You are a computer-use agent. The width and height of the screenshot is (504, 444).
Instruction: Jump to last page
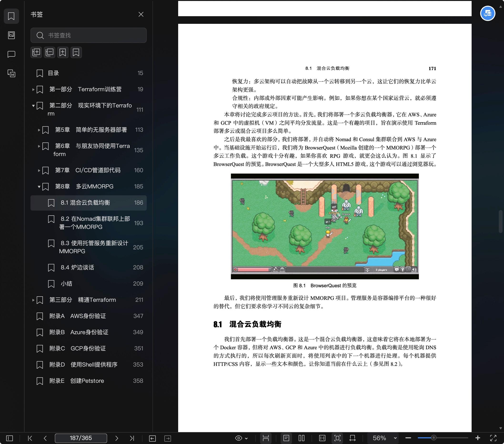click(132, 438)
